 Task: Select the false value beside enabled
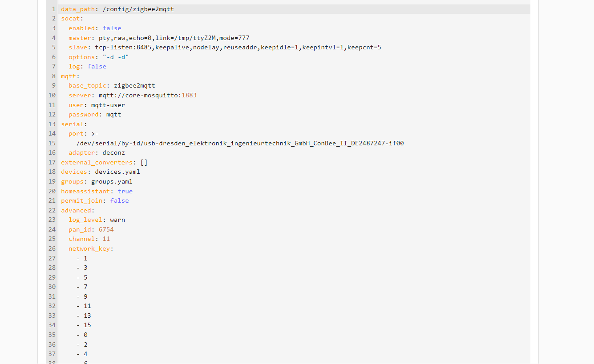coord(112,28)
